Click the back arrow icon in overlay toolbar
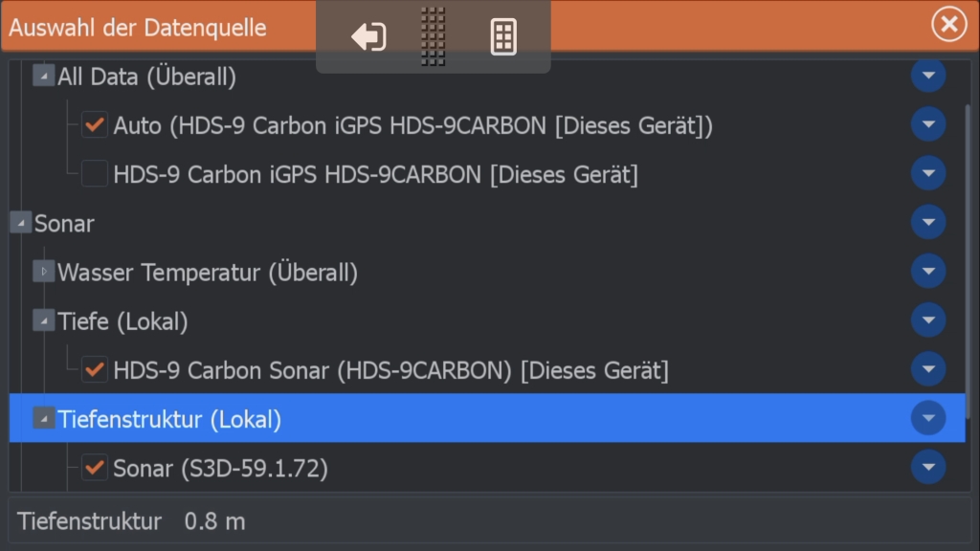Screen dimensions: 980x551 368,37
